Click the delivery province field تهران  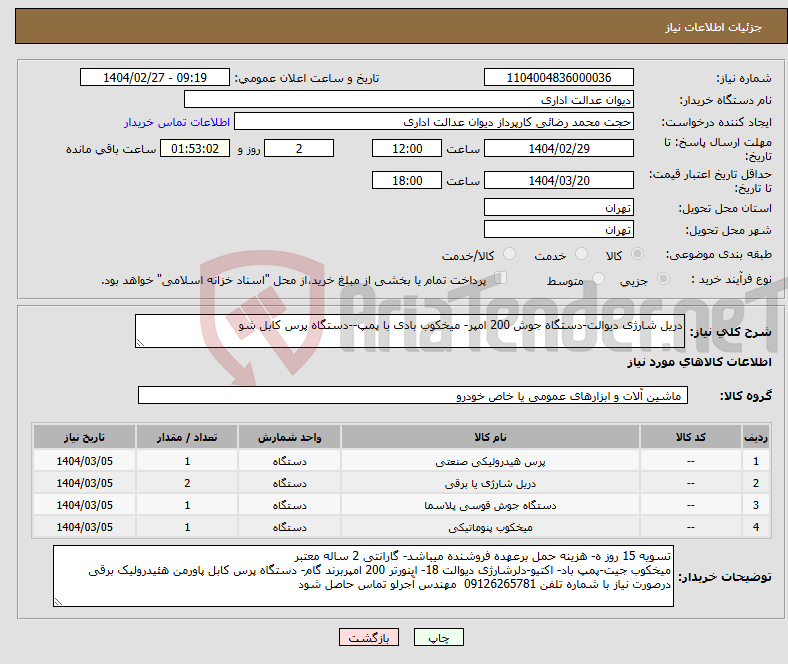coord(559,207)
